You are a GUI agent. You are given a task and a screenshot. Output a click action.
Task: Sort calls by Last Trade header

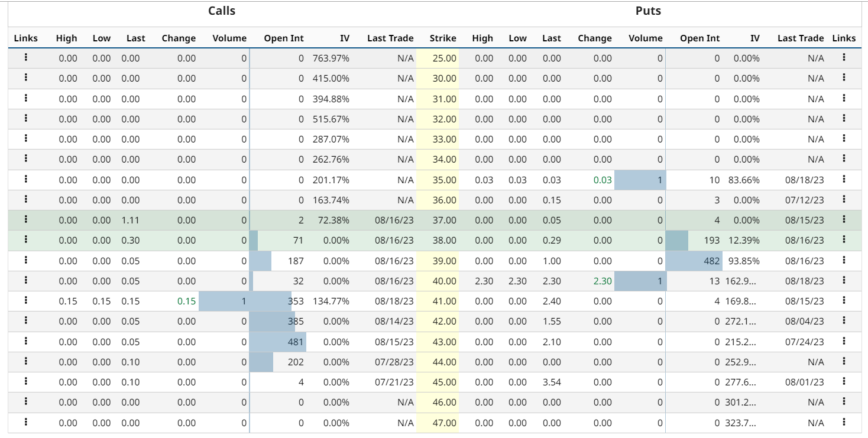pyautogui.click(x=390, y=38)
